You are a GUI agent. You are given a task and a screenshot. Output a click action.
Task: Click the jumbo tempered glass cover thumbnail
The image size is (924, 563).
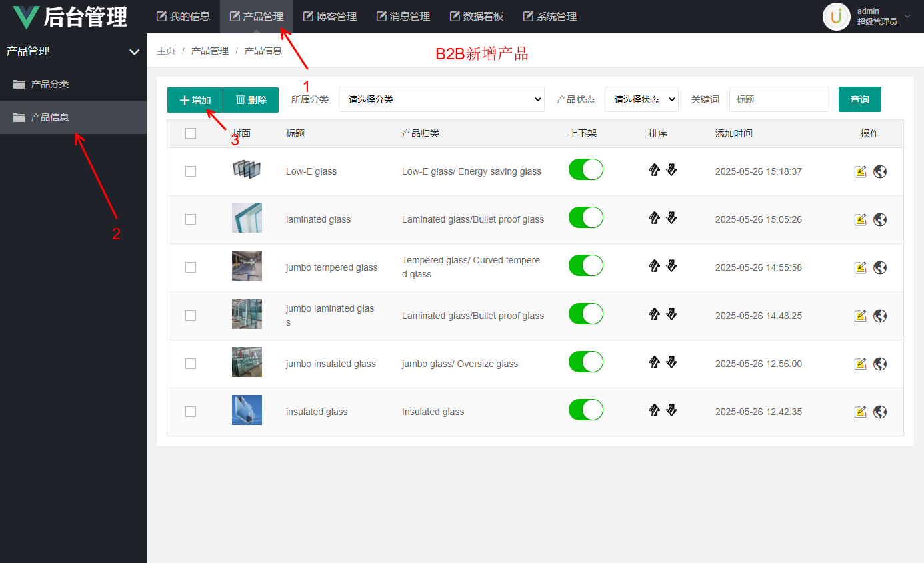tap(247, 265)
